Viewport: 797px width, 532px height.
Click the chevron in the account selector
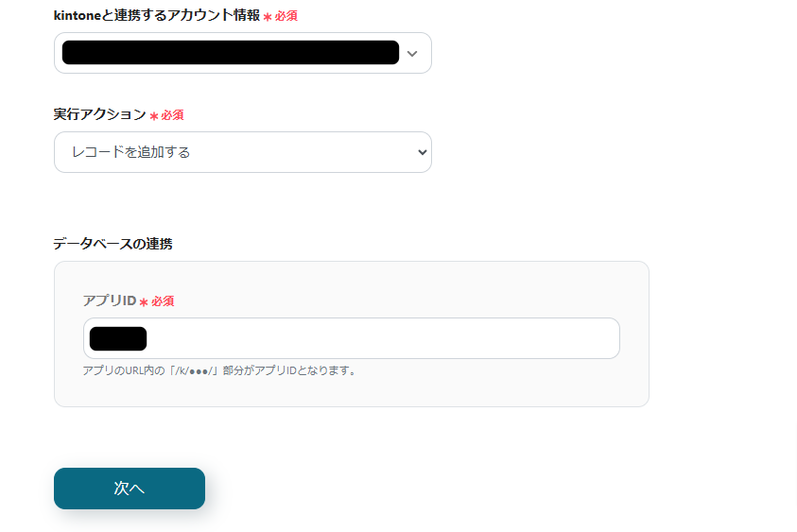pyautogui.click(x=411, y=54)
